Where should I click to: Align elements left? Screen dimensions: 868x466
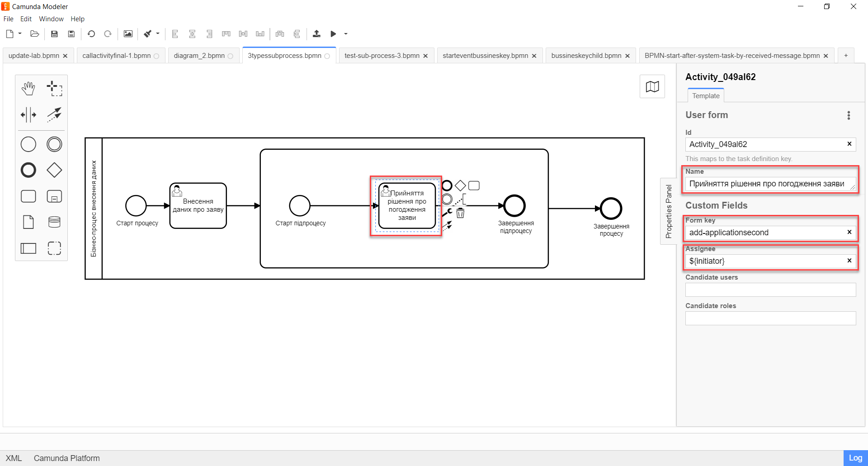coord(175,34)
